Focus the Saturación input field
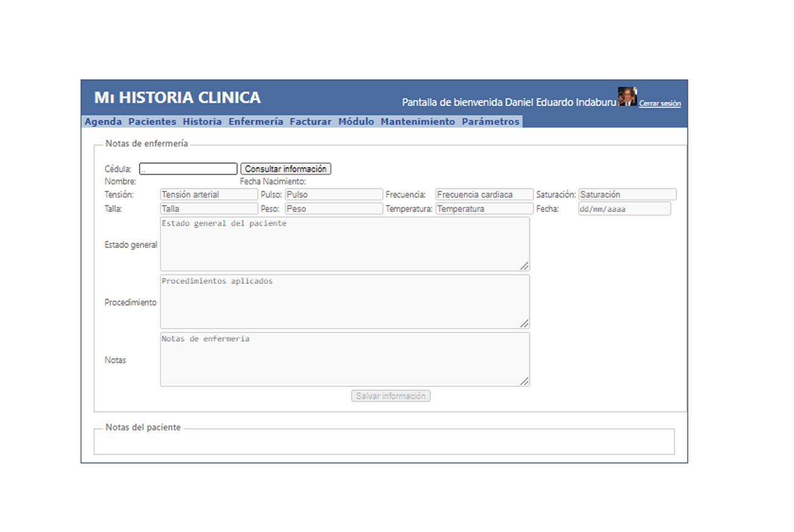Screen dimensions: 794x532 pyautogui.click(x=628, y=194)
